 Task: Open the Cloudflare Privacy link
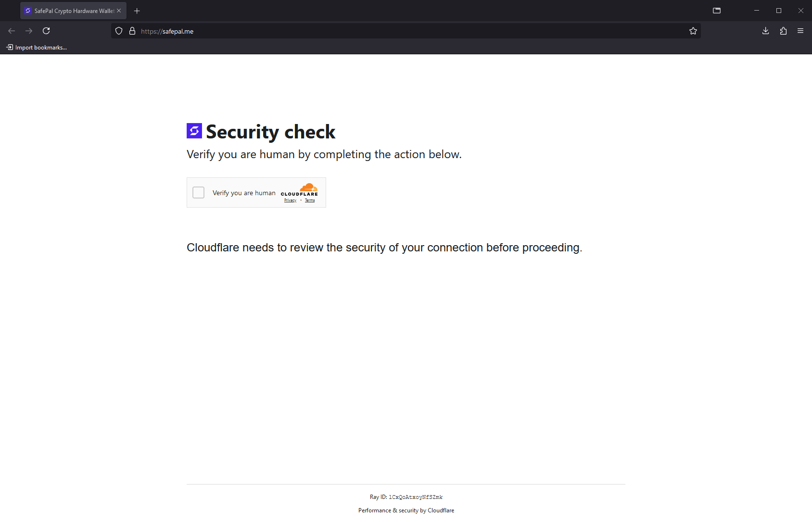[290, 200]
